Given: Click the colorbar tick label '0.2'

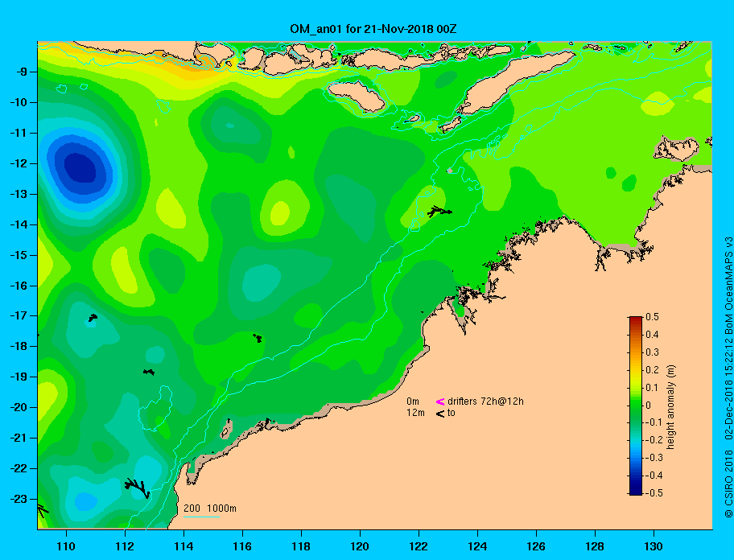Looking at the screenshot, I should tap(652, 369).
